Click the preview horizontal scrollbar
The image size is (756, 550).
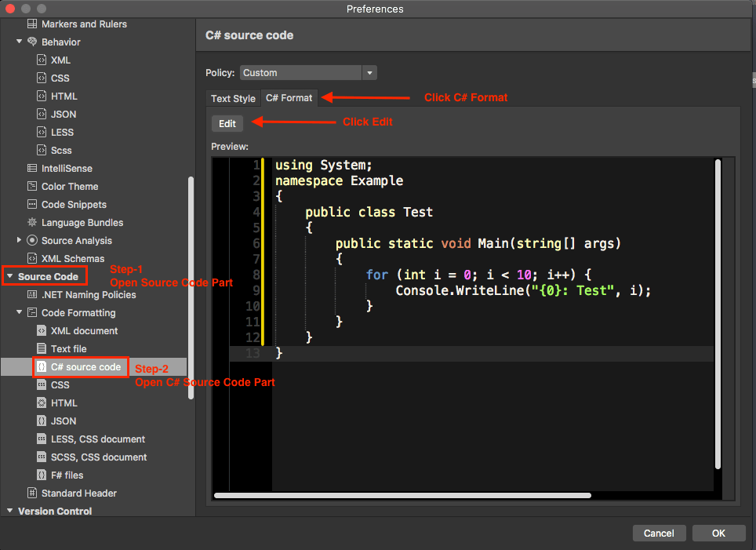tap(402, 496)
